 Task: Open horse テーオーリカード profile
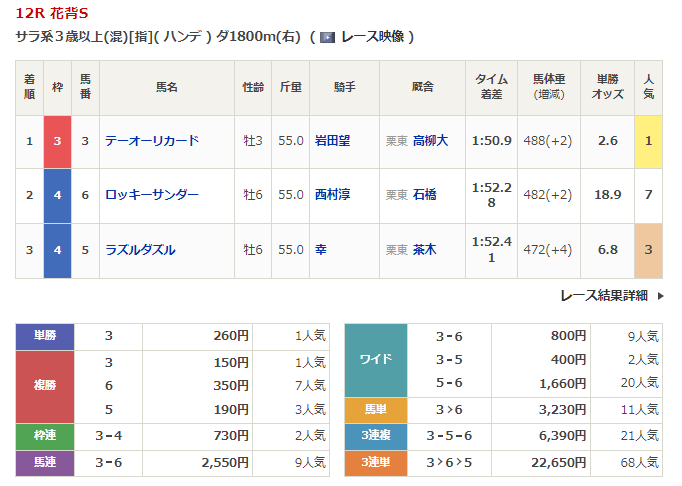coord(152,141)
